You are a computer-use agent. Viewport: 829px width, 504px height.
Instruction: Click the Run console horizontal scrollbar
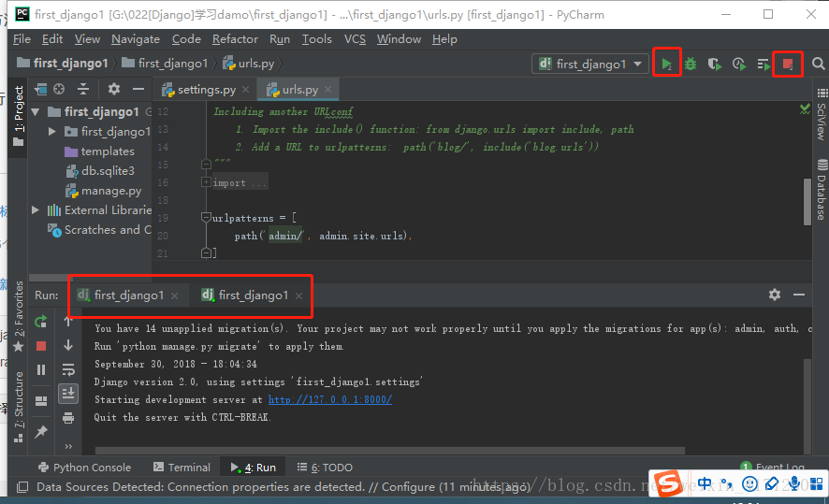click(390, 451)
